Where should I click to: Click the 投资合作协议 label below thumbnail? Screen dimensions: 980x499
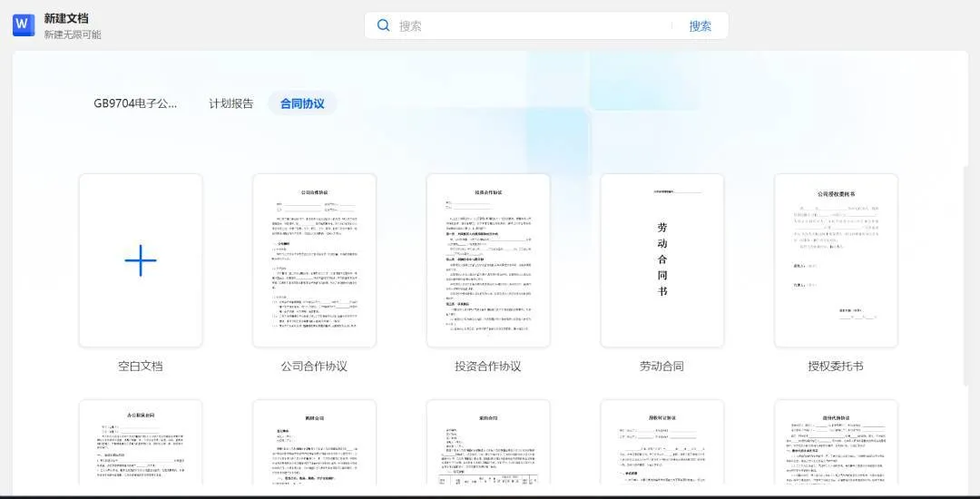coord(488,367)
